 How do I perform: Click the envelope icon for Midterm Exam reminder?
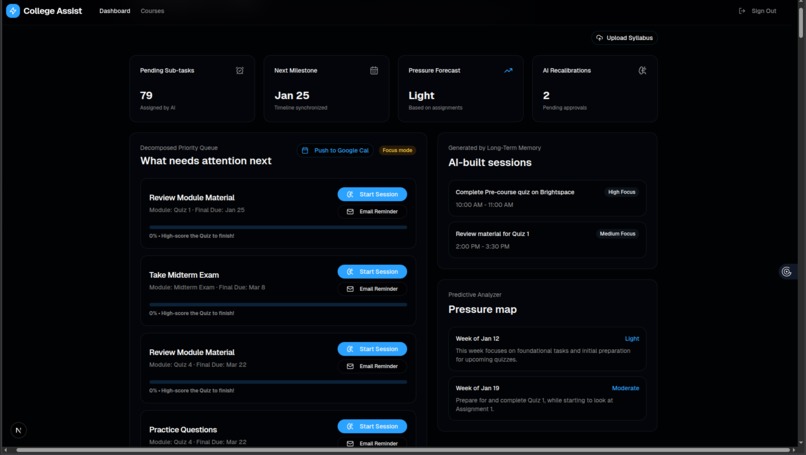coord(350,289)
